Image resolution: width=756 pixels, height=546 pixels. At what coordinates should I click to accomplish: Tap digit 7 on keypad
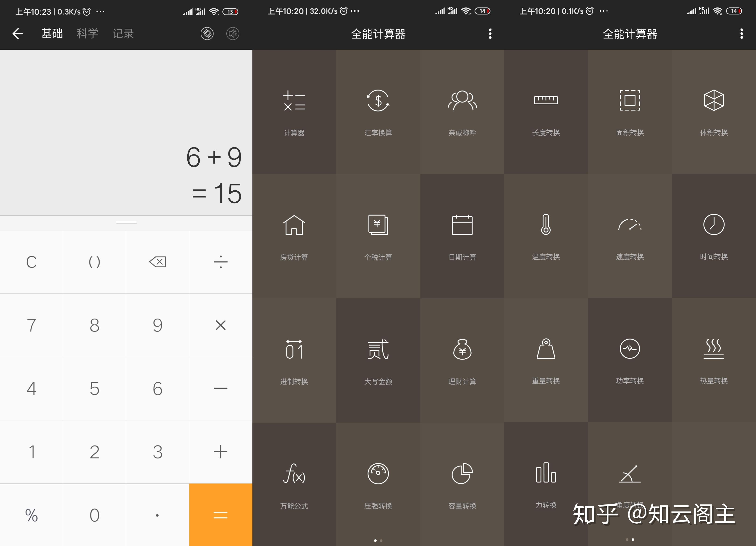31,325
